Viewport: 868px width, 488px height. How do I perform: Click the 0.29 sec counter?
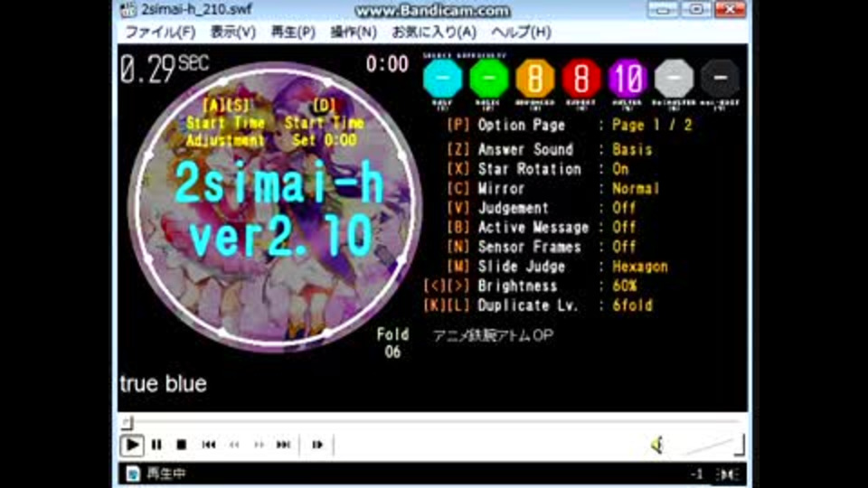(165, 69)
